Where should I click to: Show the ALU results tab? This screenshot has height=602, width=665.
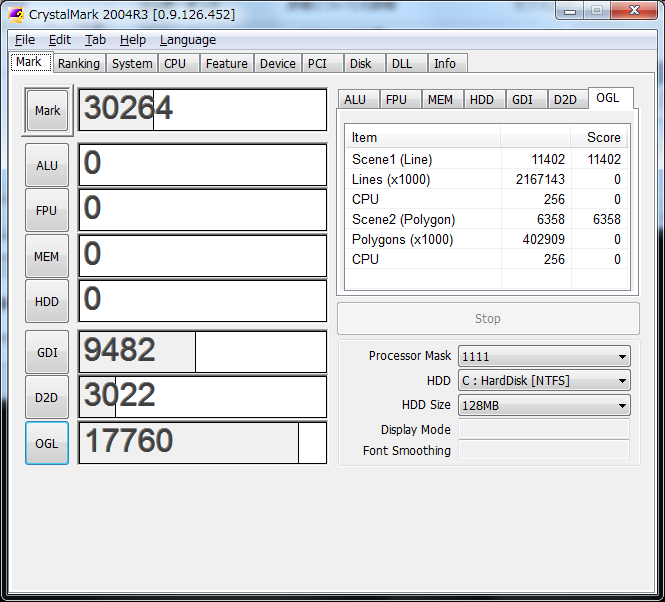click(x=358, y=99)
